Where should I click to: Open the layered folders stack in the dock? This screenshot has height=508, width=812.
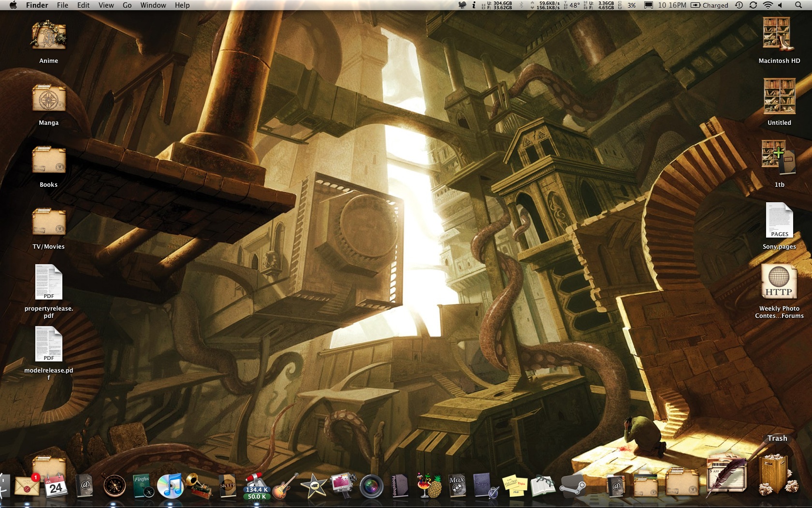tap(646, 484)
